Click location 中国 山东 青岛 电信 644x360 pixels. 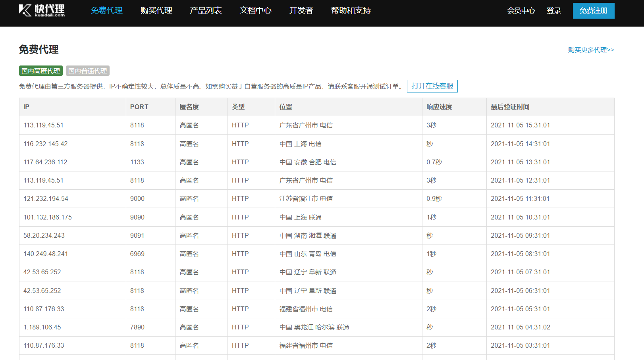pos(308,254)
